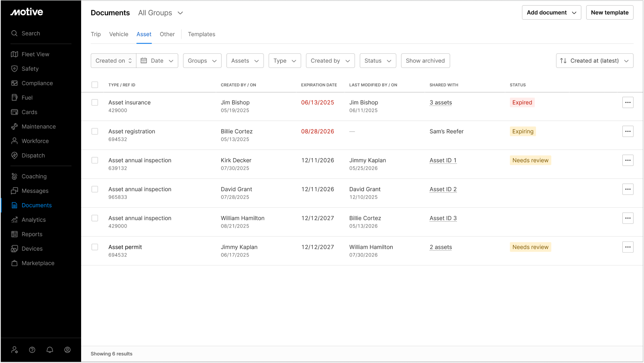Open Fleet View map icon
The image size is (644, 363).
14,54
